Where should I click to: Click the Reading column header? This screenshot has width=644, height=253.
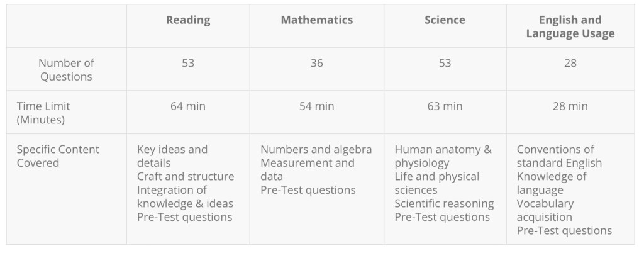[x=188, y=20]
